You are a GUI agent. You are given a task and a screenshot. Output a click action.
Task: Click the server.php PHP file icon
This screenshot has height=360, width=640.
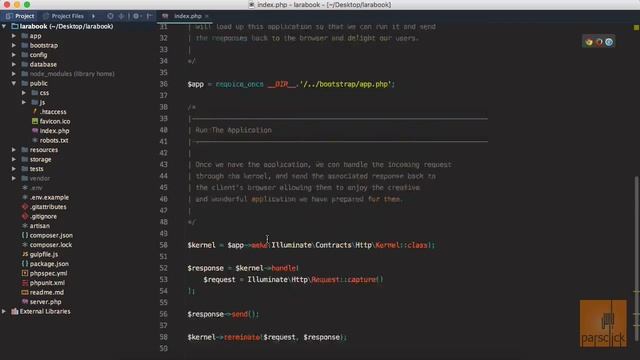(x=25, y=302)
